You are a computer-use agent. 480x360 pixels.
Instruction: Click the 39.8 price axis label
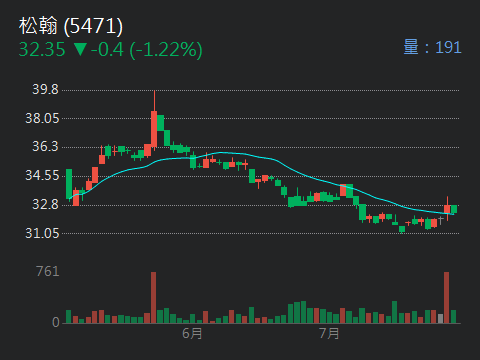coord(45,89)
